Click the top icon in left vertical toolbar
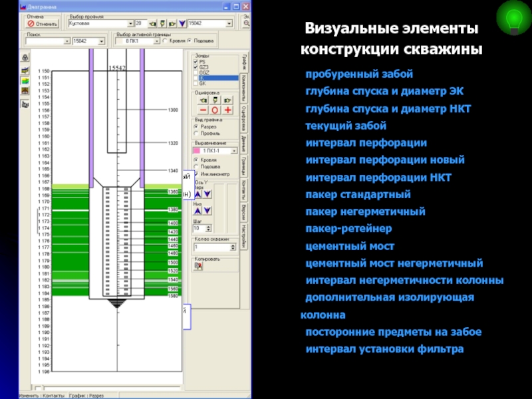Viewport: 532px width, 399px height. (x=25, y=58)
